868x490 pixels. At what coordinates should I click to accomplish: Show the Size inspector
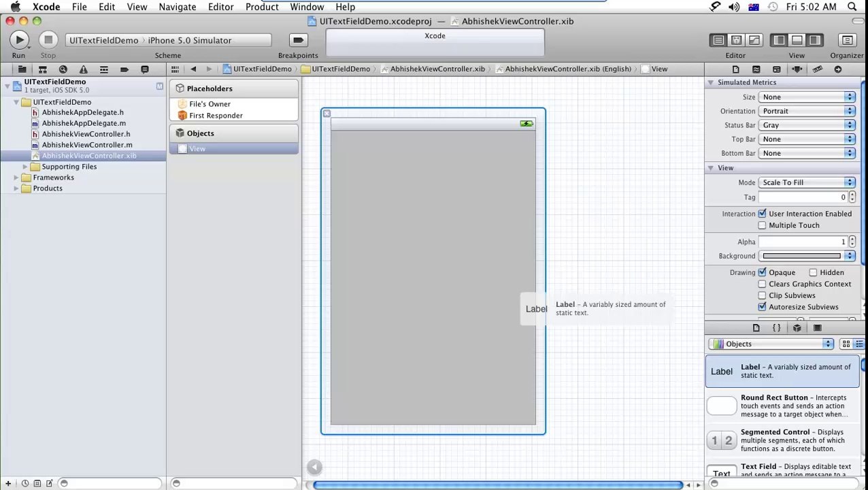coord(817,69)
